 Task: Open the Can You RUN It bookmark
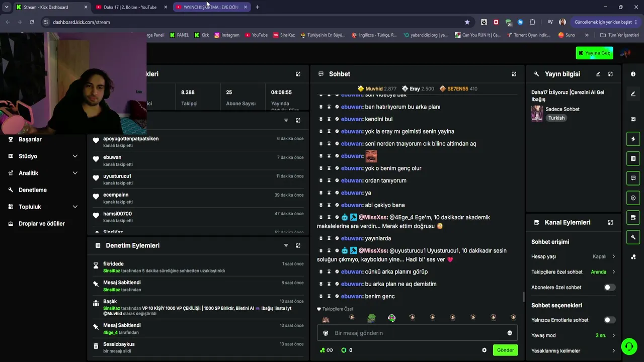pyautogui.click(x=477, y=35)
